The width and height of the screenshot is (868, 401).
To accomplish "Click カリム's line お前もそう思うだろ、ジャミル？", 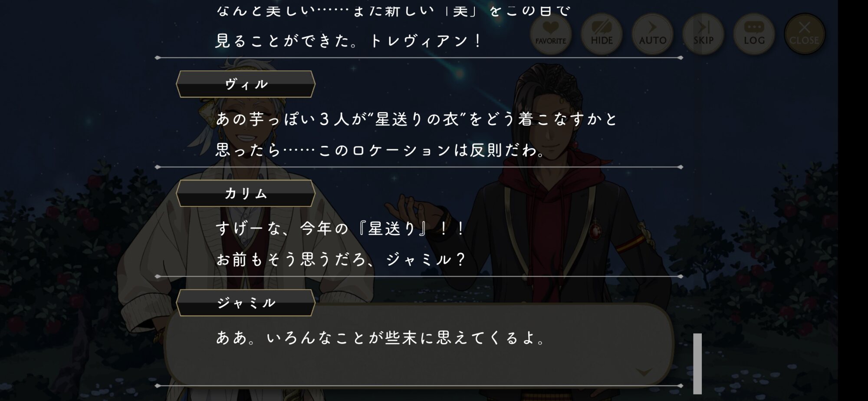I will pyautogui.click(x=341, y=259).
